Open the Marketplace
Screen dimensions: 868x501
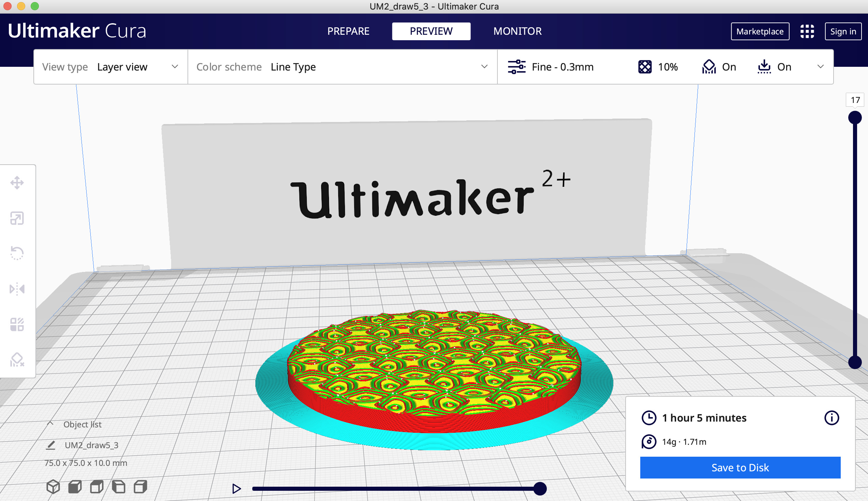coord(760,31)
